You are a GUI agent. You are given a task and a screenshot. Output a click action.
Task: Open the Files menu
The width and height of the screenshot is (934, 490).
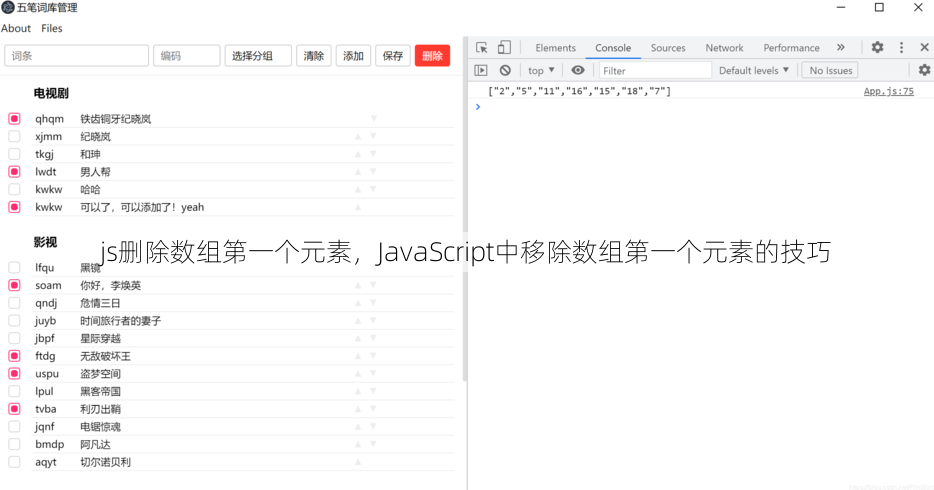tap(52, 28)
